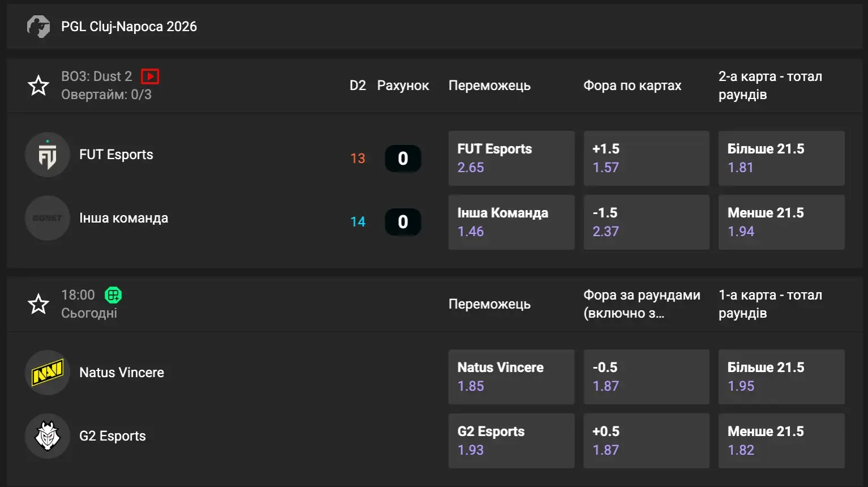Select Більше 21.5 at odds 1.81
868x487 pixels.
pyautogui.click(x=781, y=159)
